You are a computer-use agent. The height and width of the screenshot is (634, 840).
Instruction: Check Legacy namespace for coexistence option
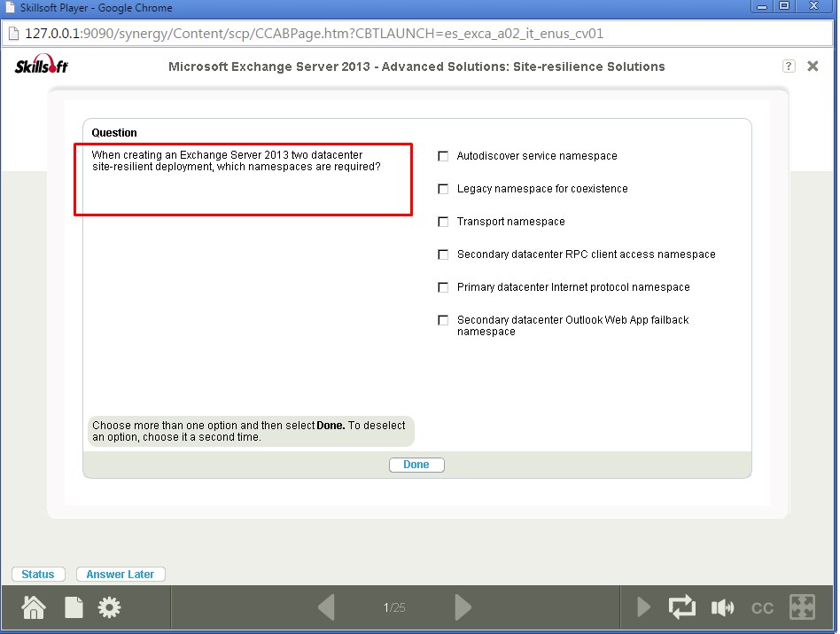[x=443, y=189]
